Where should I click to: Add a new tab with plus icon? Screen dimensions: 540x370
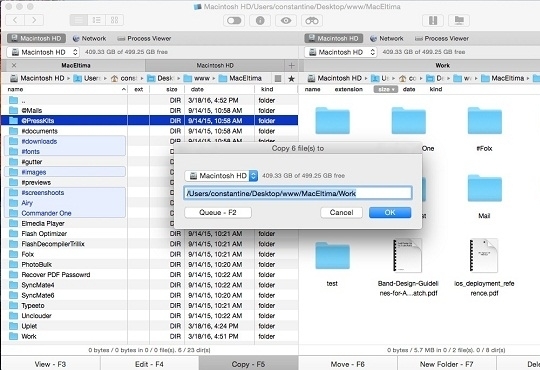291,65
